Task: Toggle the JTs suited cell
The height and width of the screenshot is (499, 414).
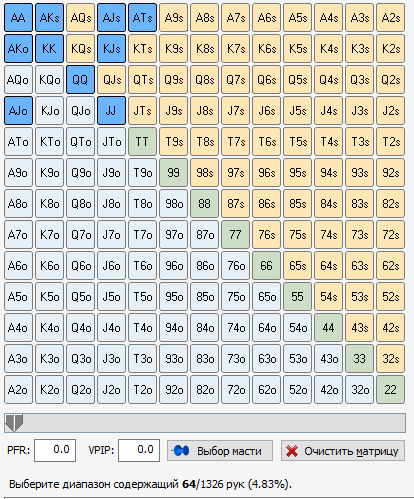Action: tap(142, 111)
